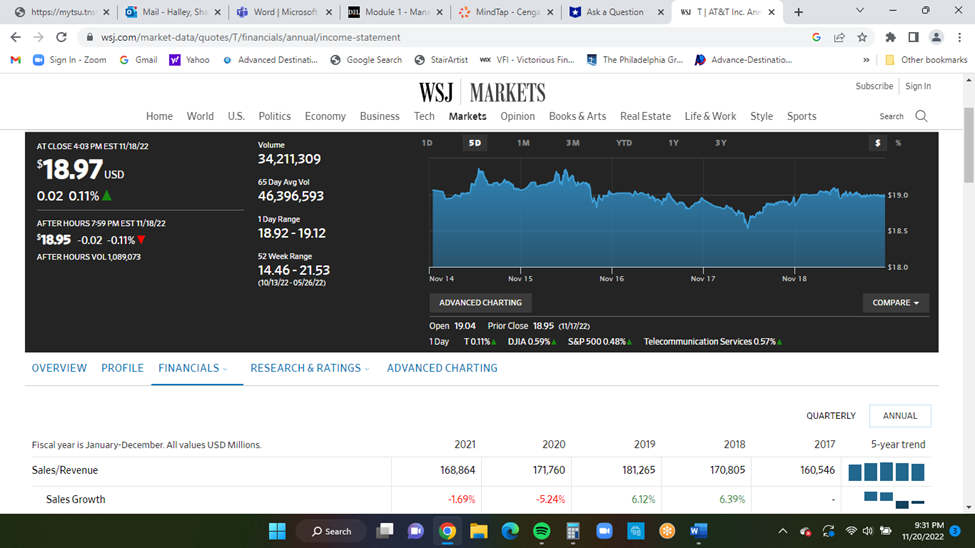Open Task View from the taskbar
This screenshot has width=975, height=548.
(x=385, y=531)
